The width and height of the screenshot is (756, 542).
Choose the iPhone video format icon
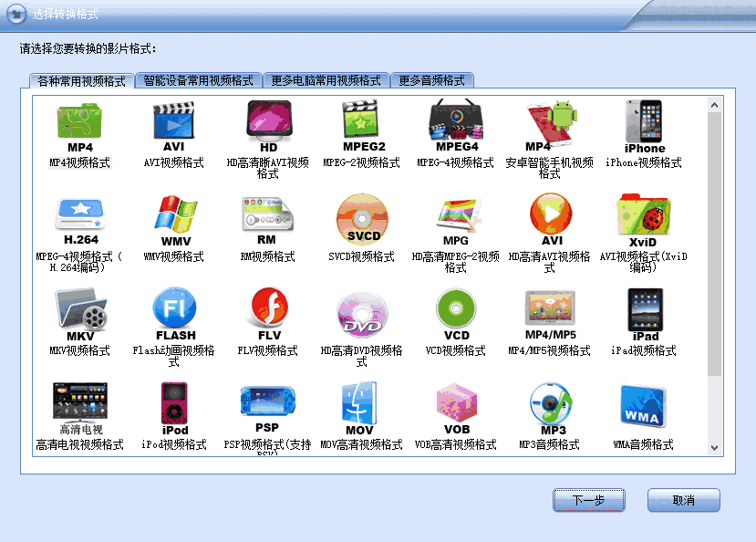(x=644, y=120)
